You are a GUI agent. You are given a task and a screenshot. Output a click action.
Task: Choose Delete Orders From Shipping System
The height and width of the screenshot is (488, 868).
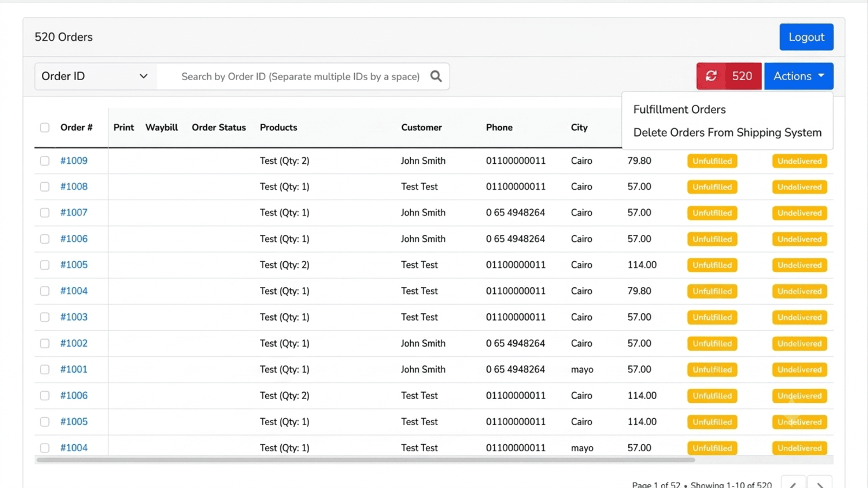727,133
